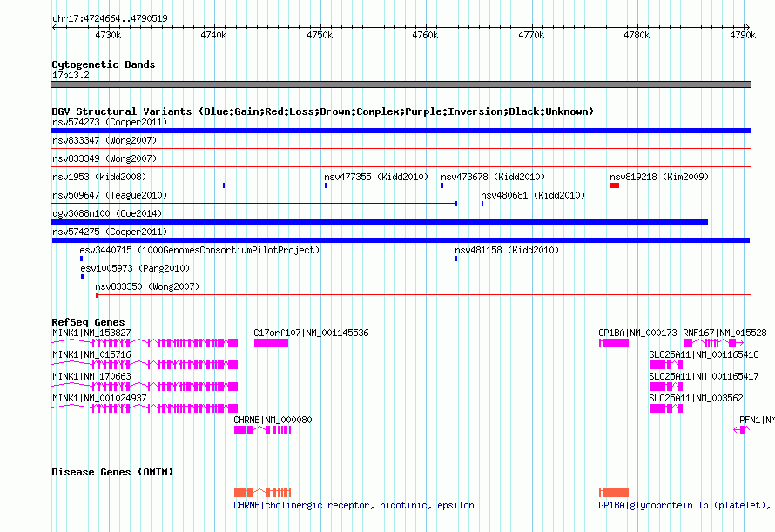
Task: Click the PFN1 gene glyph
Action: coord(742,430)
